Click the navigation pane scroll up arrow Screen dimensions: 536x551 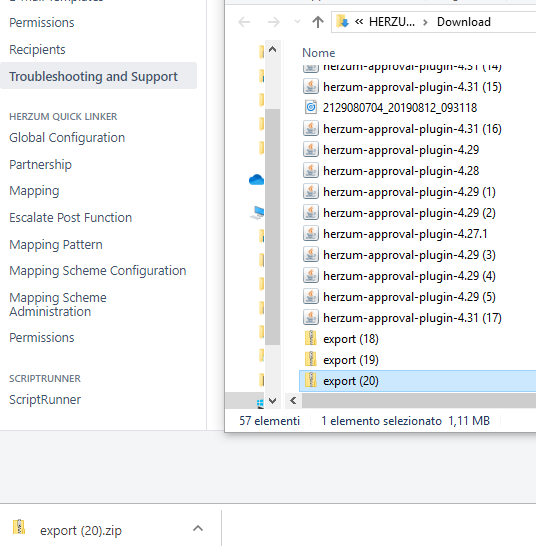pyautogui.click(x=272, y=50)
